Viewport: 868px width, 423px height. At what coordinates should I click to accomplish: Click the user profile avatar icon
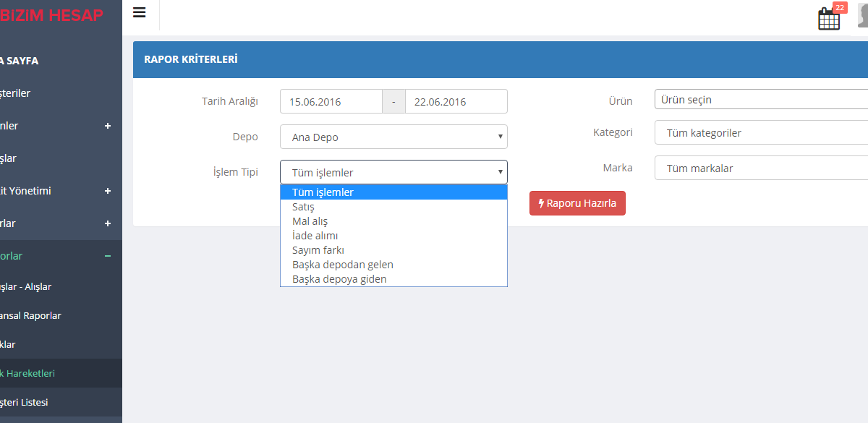click(862, 15)
